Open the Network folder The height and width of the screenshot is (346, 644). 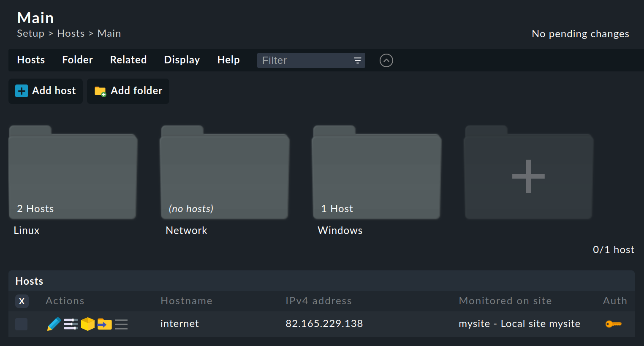coord(225,172)
